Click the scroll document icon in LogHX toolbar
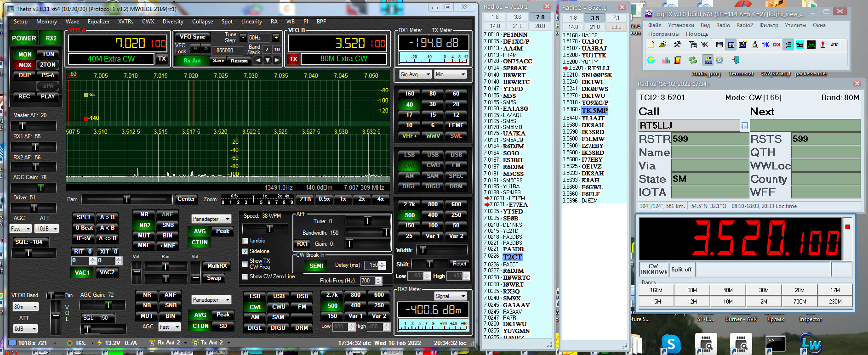This screenshot has height=355, width=868. pyautogui.click(x=677, y=60)
